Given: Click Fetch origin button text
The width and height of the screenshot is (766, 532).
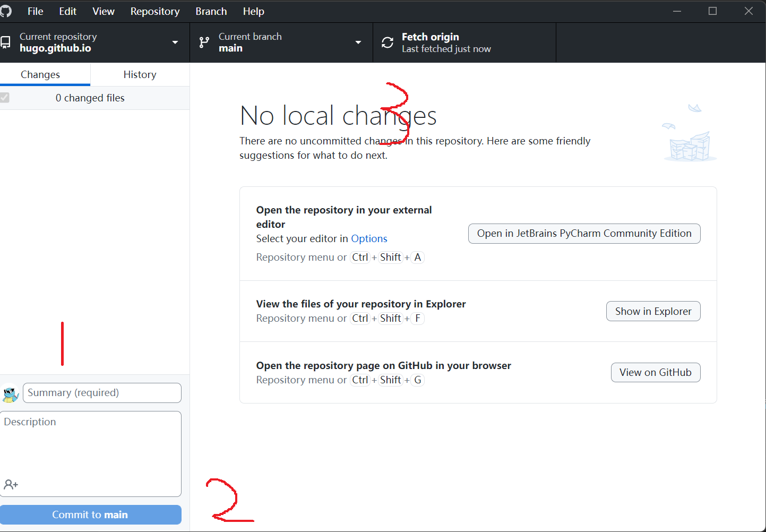Looking at the screenshot, I should 431,37.
